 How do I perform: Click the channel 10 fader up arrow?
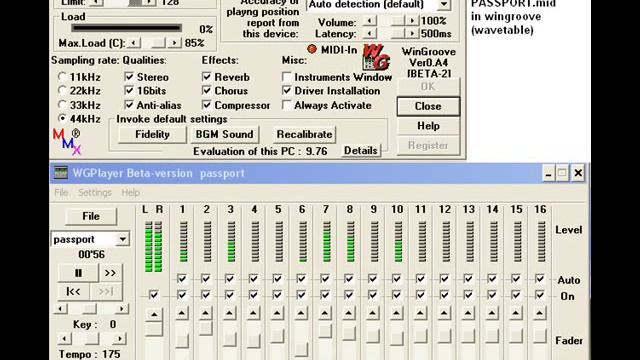pyautogui.click(x=396, y=313)
